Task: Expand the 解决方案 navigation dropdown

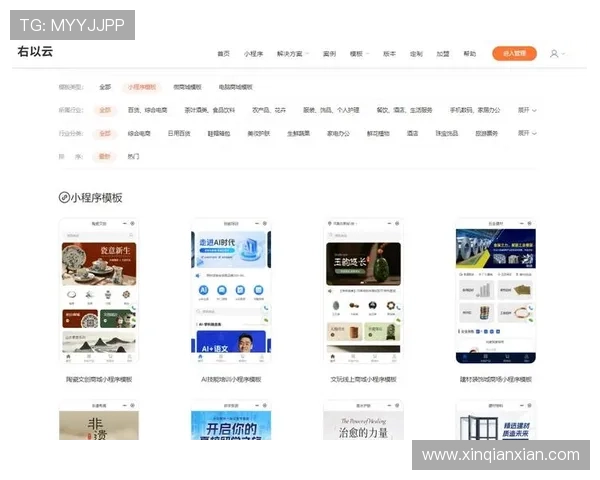Action: tap(293, 54)
